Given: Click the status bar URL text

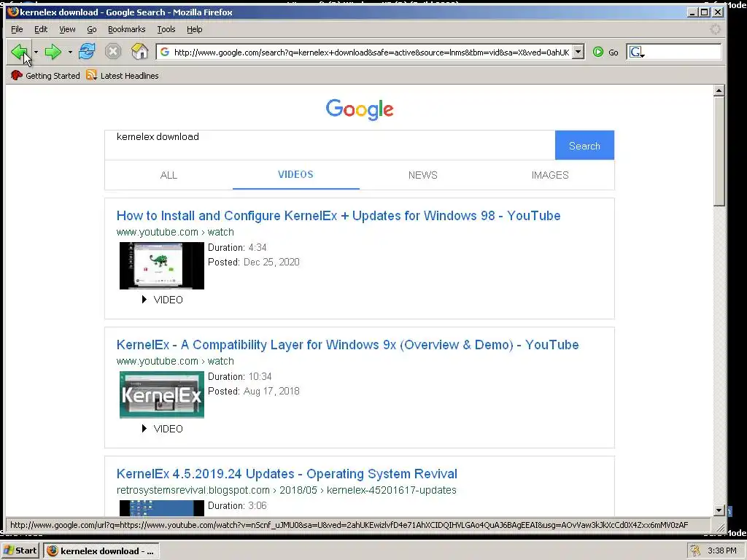Looking at the screenshot, I should coord(349,525).
